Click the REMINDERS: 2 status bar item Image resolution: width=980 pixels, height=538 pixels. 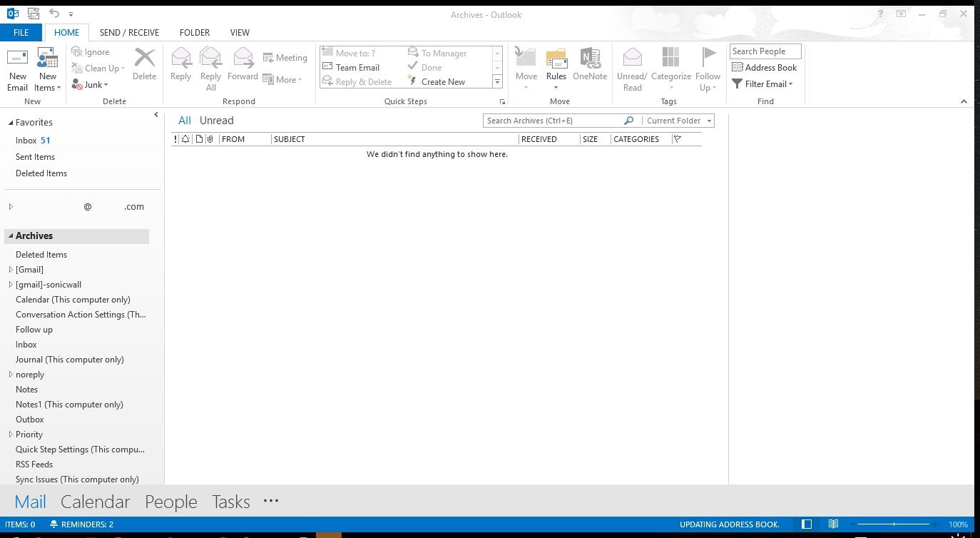(81, 524)
